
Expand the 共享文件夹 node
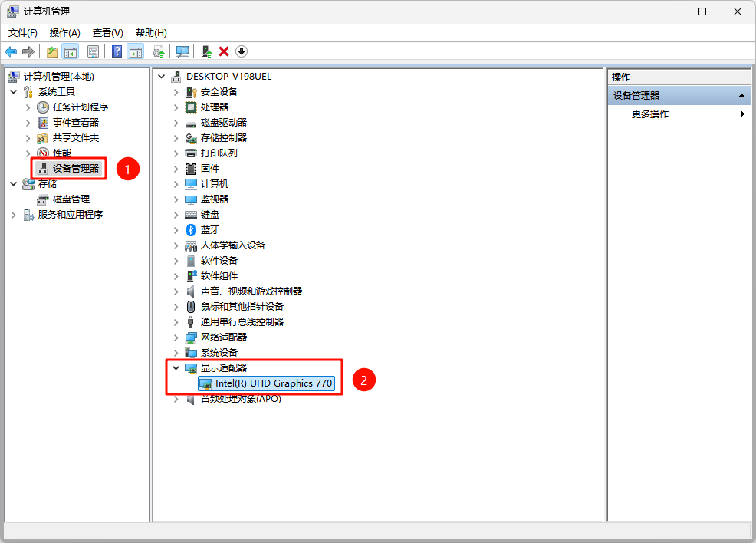[28, 138]
